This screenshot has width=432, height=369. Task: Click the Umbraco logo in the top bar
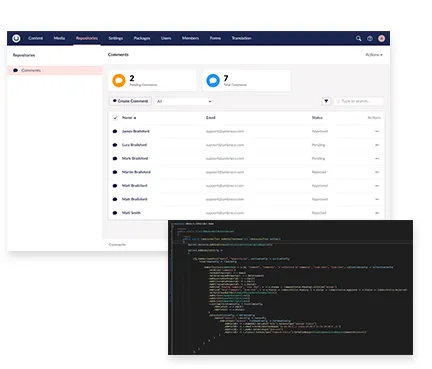16,38
